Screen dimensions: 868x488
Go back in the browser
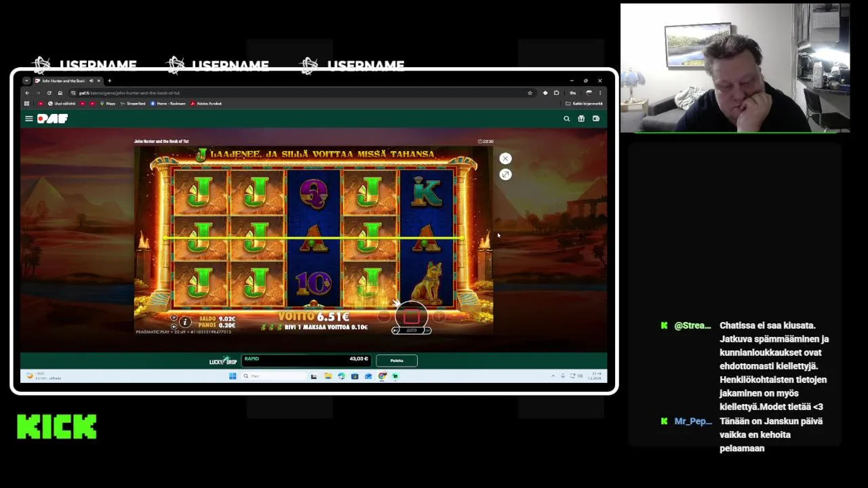[27, 93]
